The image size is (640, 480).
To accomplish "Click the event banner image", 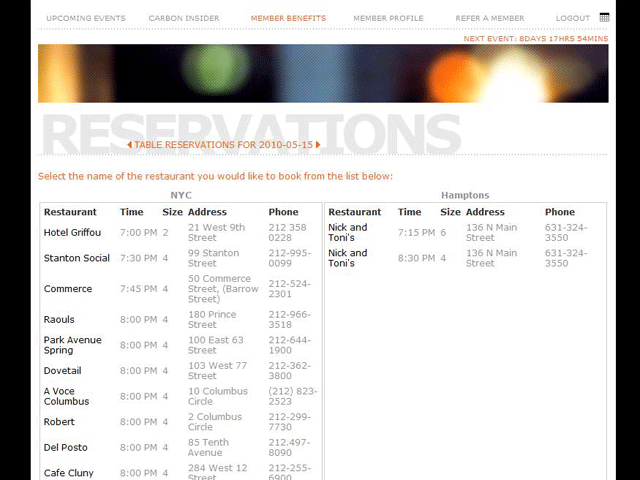I will [x=323, y=73].
